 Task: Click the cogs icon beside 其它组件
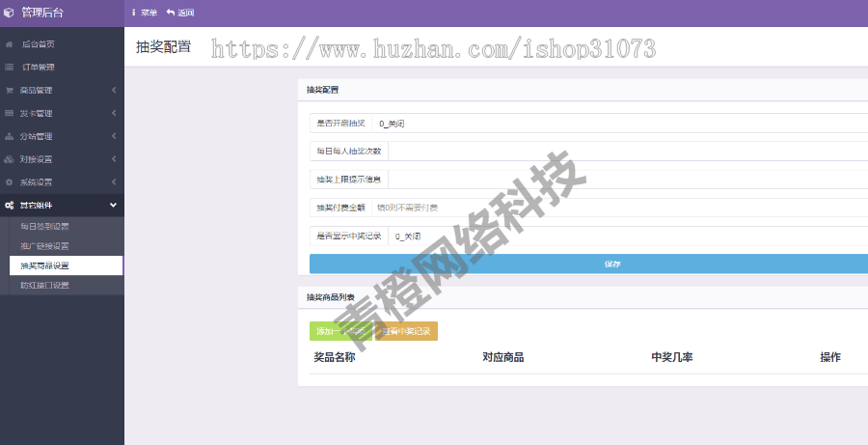click(9, 205)
